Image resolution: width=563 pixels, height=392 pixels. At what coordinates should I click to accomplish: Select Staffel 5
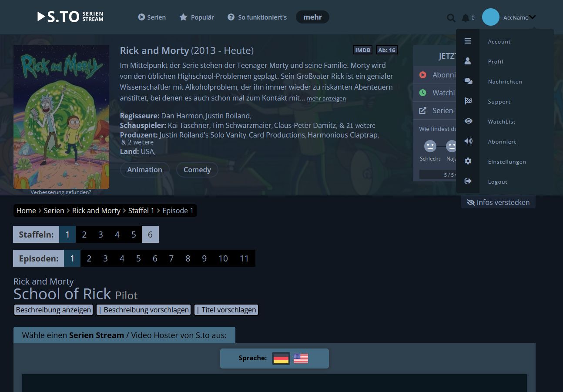click(134, 235)
